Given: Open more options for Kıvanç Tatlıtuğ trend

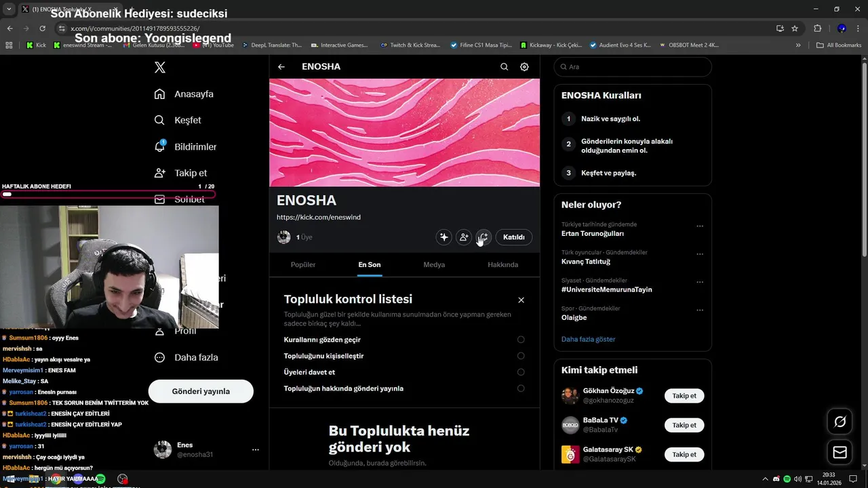Looking at the screenshot, I should pos(700,254).
